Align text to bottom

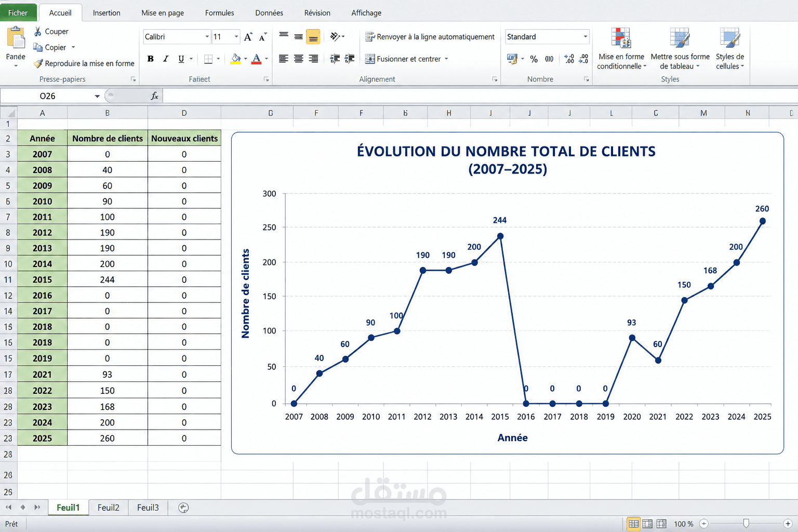coord(313,37)
